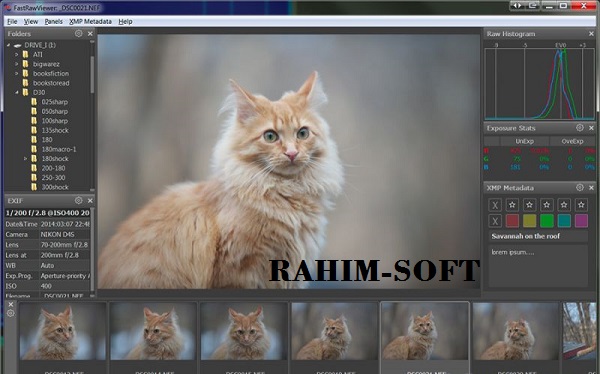Apply the red color label
600x374 pixels.
[x=512, y=221]
